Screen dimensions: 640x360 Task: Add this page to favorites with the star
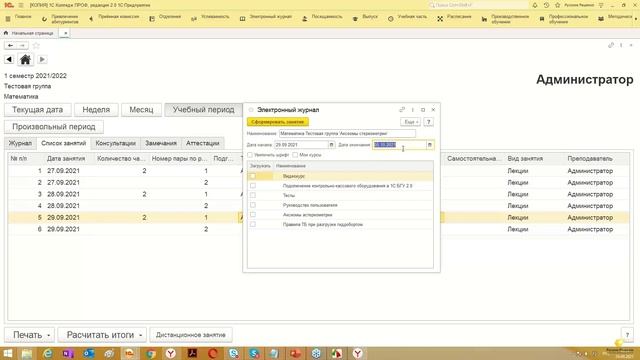[36, 45]
